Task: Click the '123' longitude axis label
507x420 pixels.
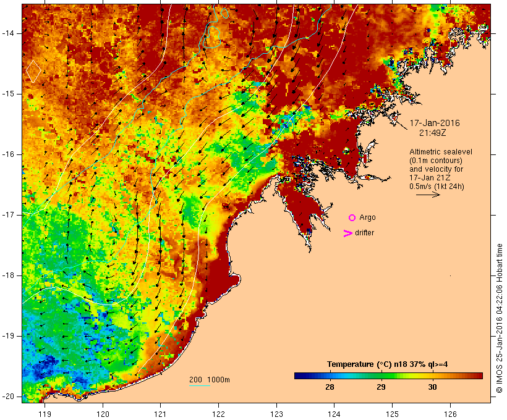Action: pos(276,414)
